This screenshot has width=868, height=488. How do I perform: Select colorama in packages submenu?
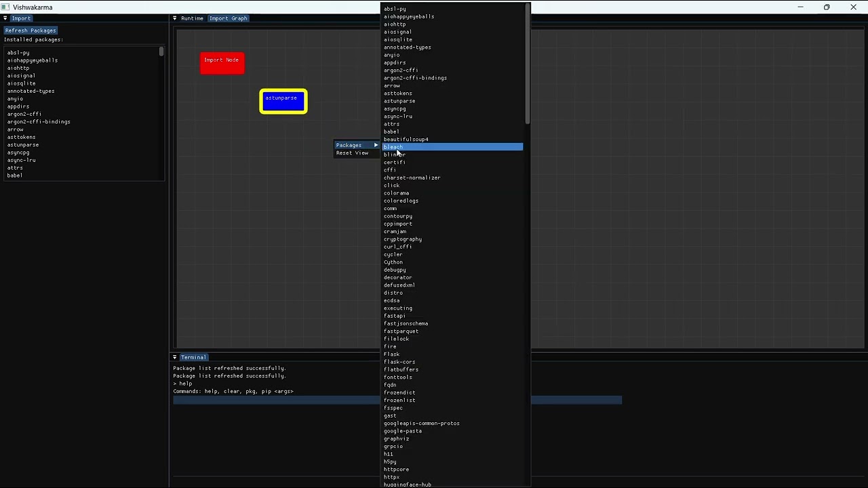(x=452, y=193)
